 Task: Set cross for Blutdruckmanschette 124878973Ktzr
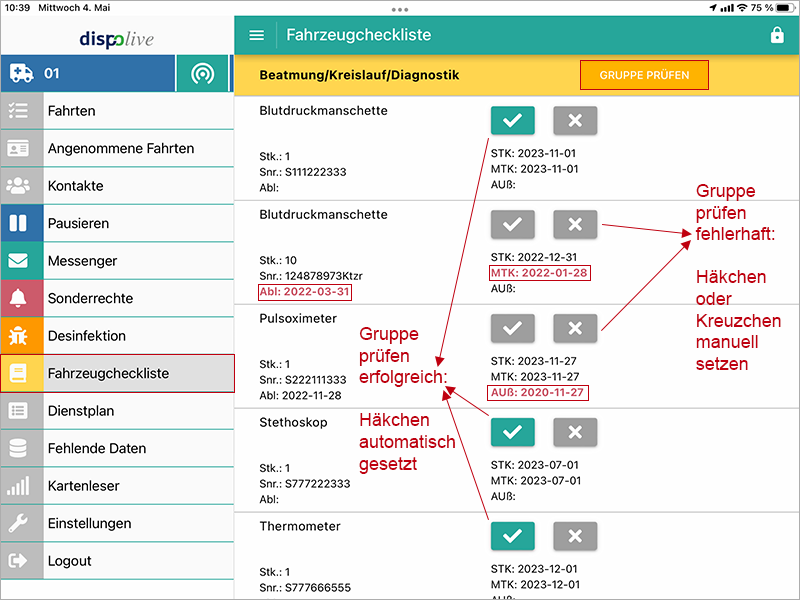pyautogui.click(x=575, y=224)
